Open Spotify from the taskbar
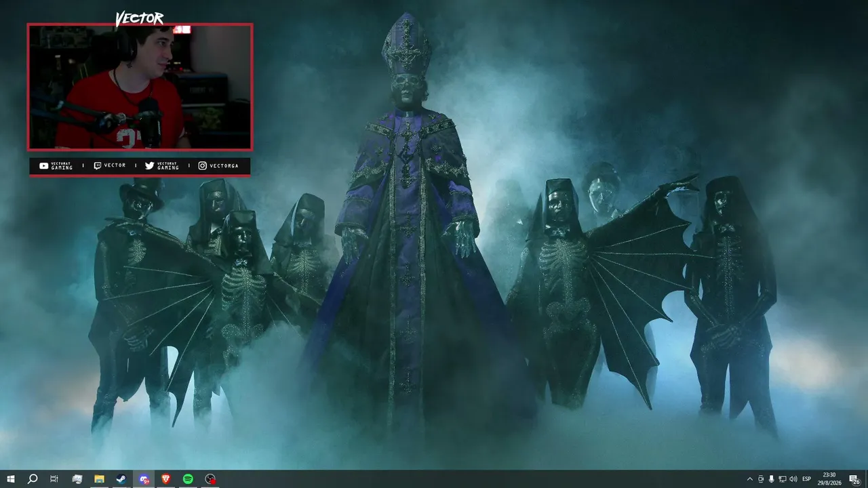Screen dimensions: 868x488 click(188, 479)
